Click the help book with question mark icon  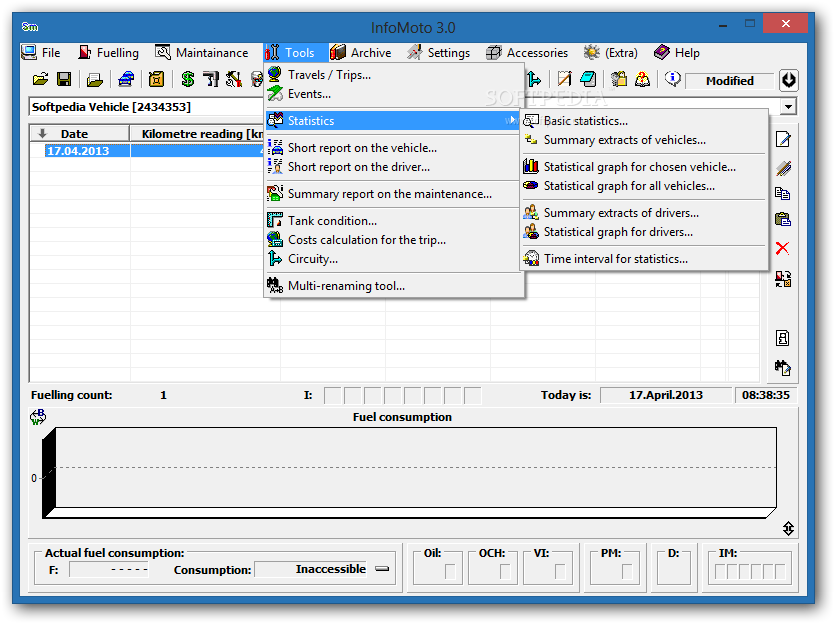(643, 80)
